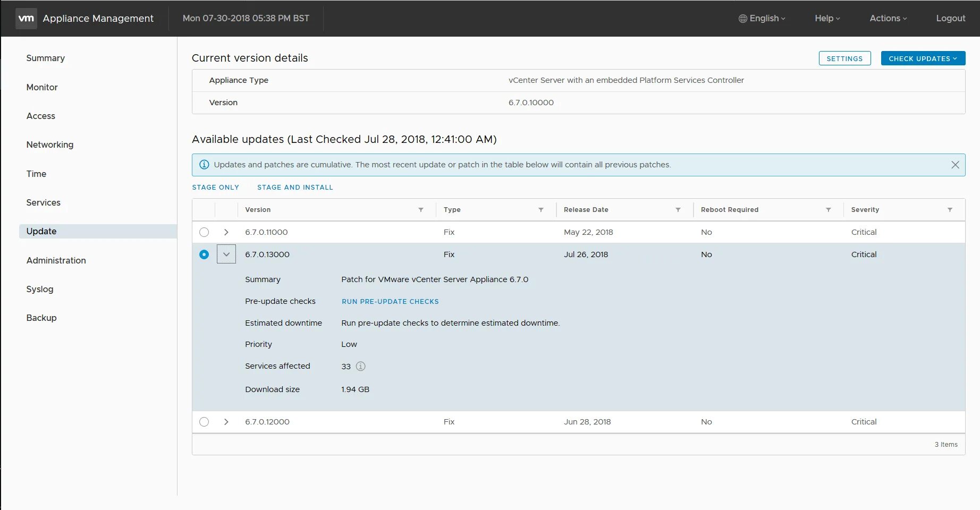The height and width of the screenshot is (510, 980).
Task: Open the English language dropdown
Action: tap(762, 18)
